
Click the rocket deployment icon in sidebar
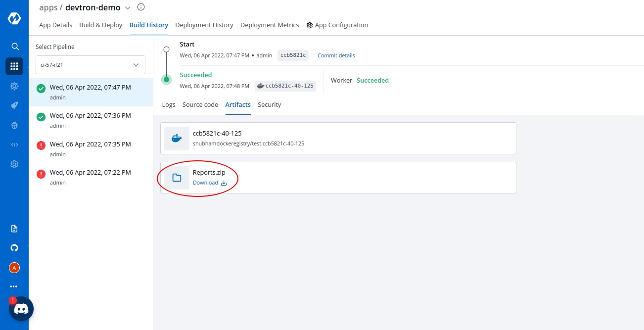coord(14,105)
